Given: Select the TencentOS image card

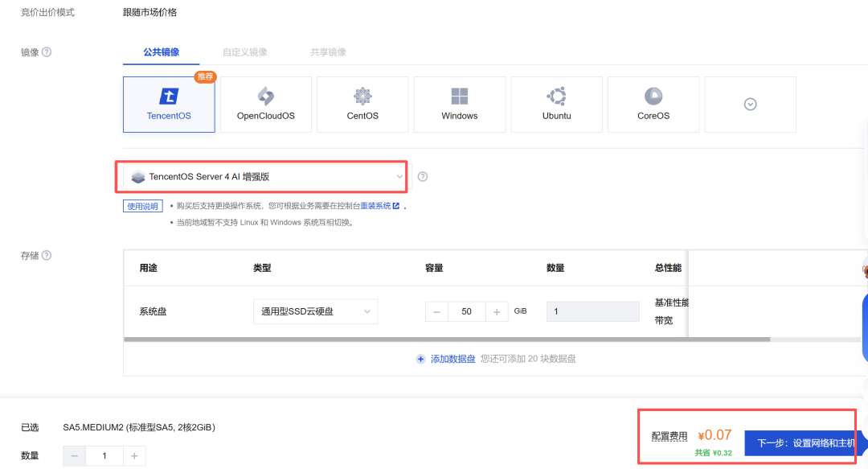Looking at the screenshot, I should pyautogui.click(x=169, y=105).
